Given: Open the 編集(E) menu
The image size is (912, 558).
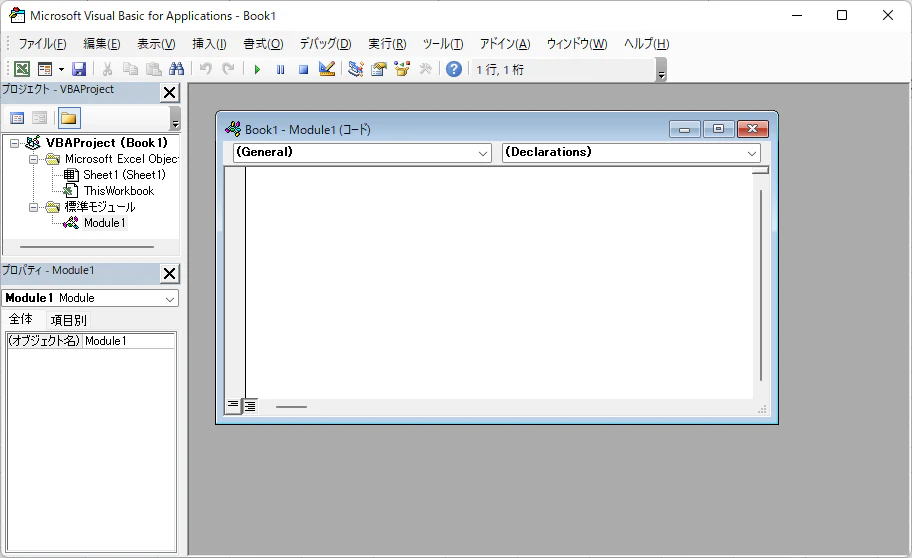Looking at the screenshot, I should tap(102, 44).
